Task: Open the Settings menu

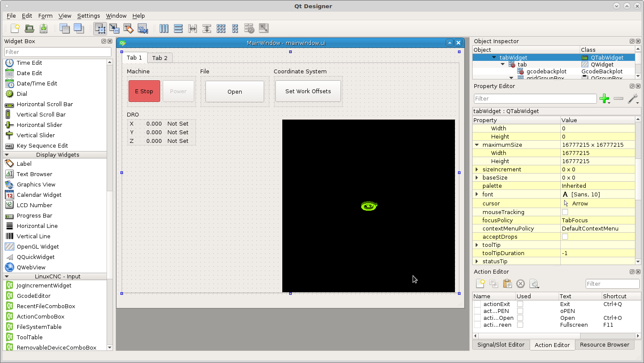Action: tap(88, 16)
